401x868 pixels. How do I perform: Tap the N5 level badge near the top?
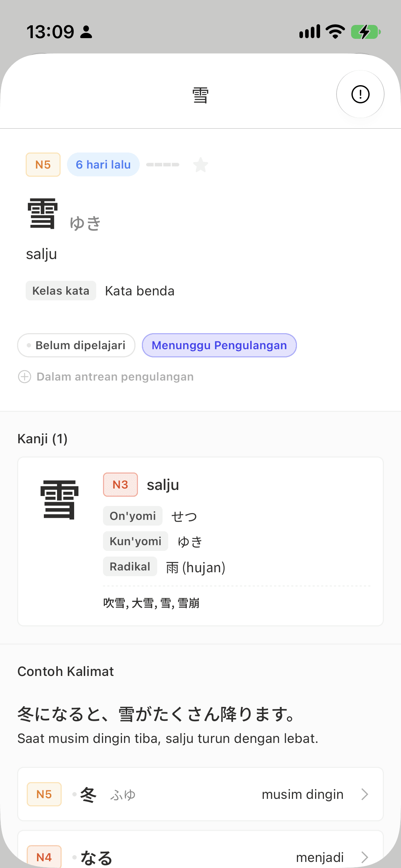click(43, 165)
